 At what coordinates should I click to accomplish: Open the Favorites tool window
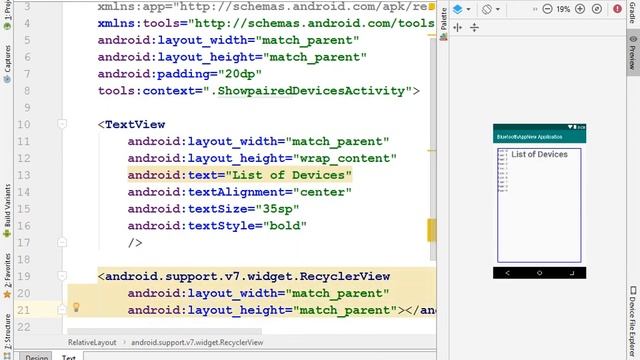coord(7,276)
